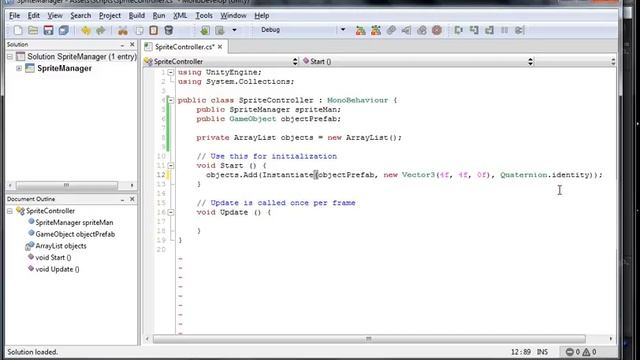The height and width of the screenshot is (360, 640).
Task: Close the SpriteController.cs tab
Action: click(x=220, y=47)
